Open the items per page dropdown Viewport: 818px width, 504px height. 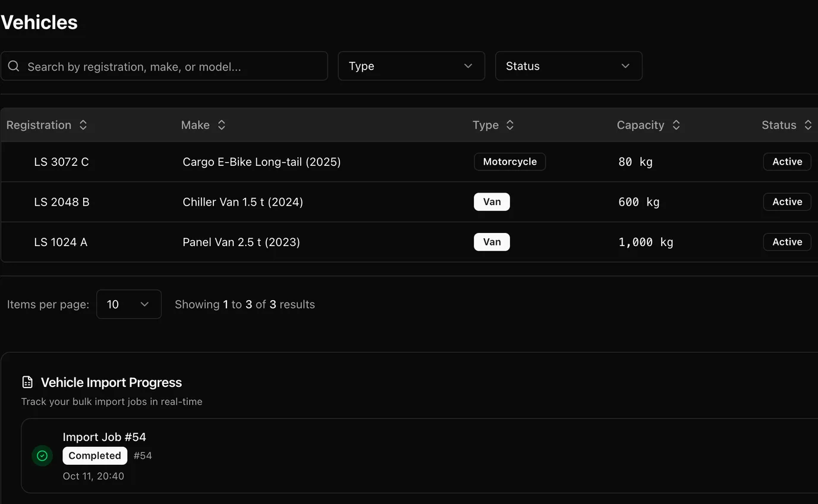coord(129,304)
